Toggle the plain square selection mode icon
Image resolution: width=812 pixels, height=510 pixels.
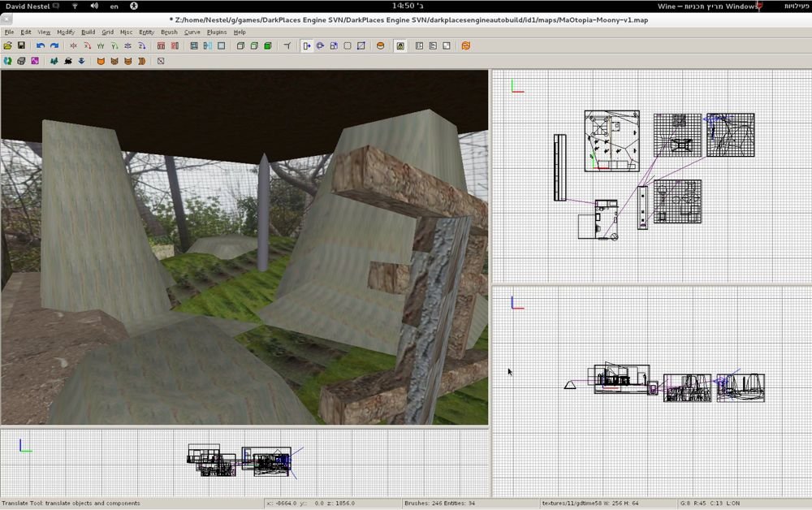(221, 45)
